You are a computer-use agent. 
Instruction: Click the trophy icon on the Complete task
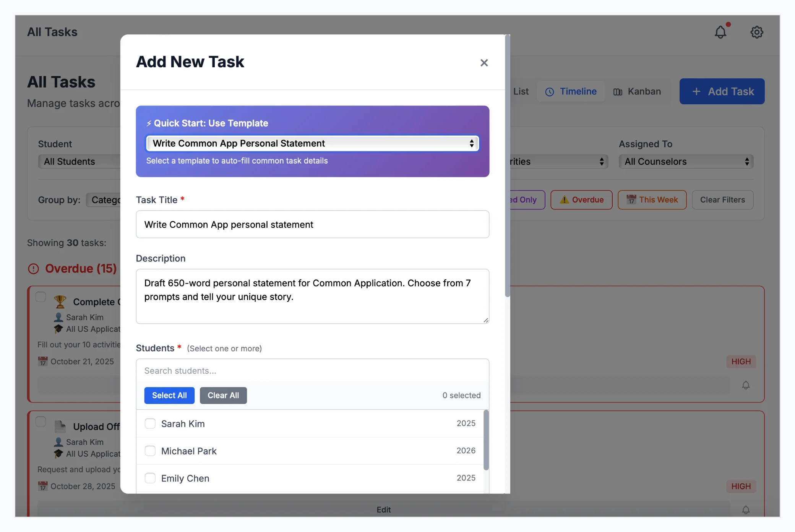(60, 302)
